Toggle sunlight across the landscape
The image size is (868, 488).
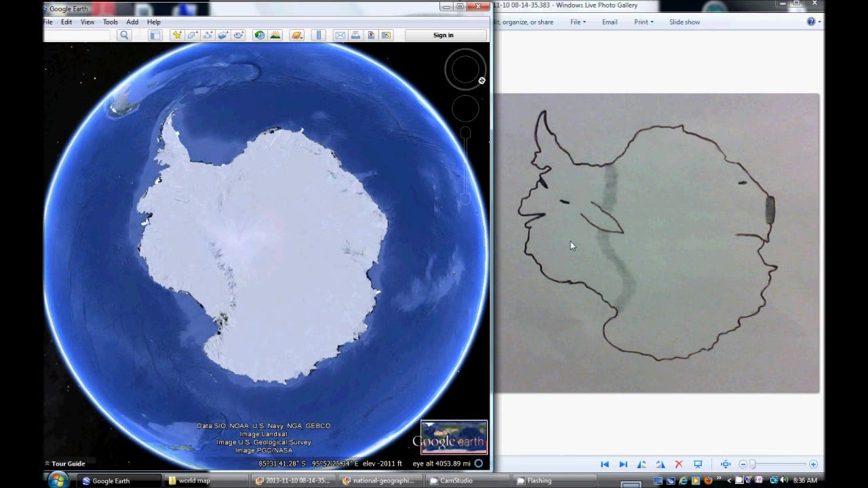(x=275, y=35)
